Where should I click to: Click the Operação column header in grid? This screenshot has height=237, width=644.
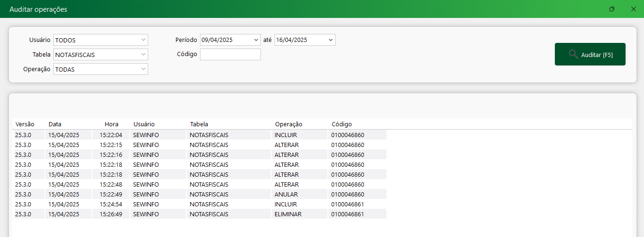288,124
